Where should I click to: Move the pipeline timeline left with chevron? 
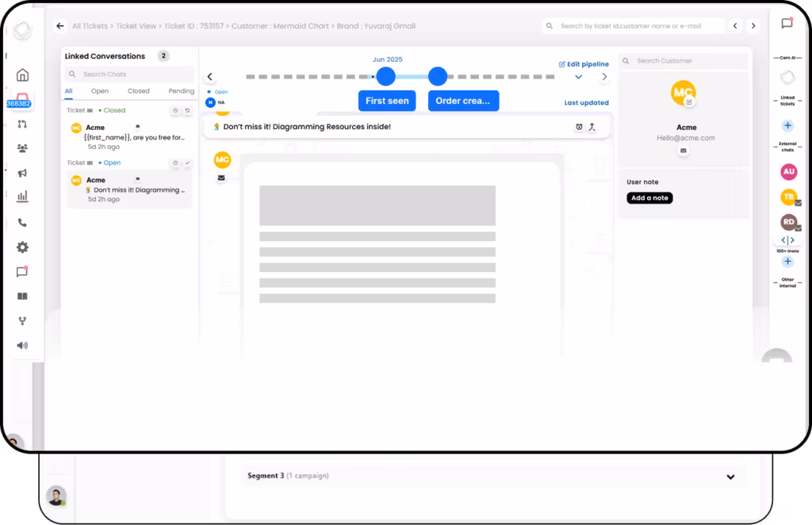pos(209,77)
